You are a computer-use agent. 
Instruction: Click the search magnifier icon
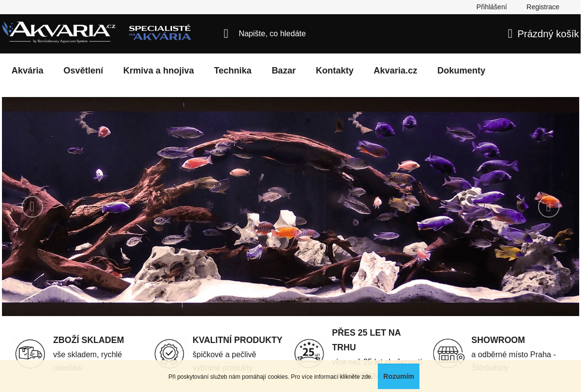pos(226,34)
